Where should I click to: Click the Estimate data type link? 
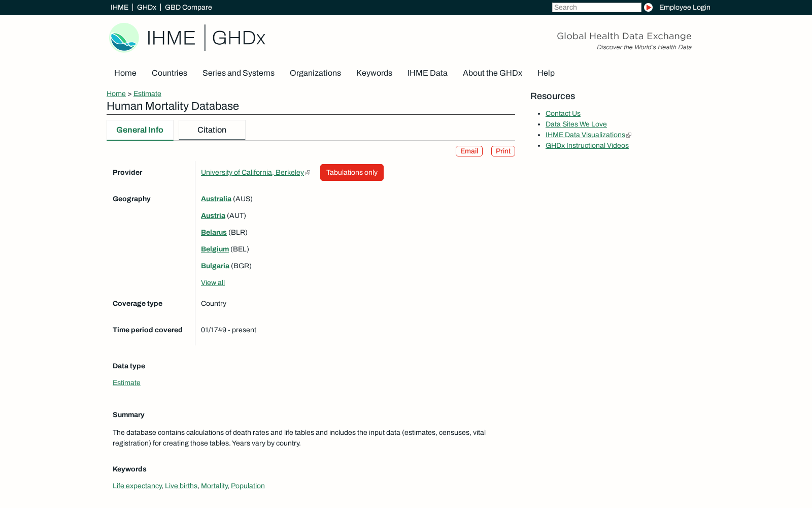(x=126, y=383)
